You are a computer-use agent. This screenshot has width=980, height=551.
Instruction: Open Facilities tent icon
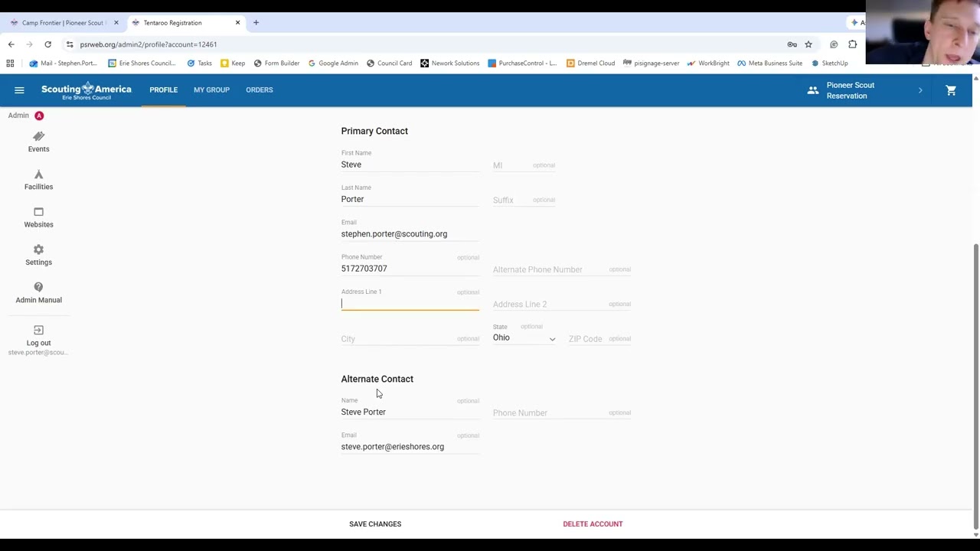38,174
